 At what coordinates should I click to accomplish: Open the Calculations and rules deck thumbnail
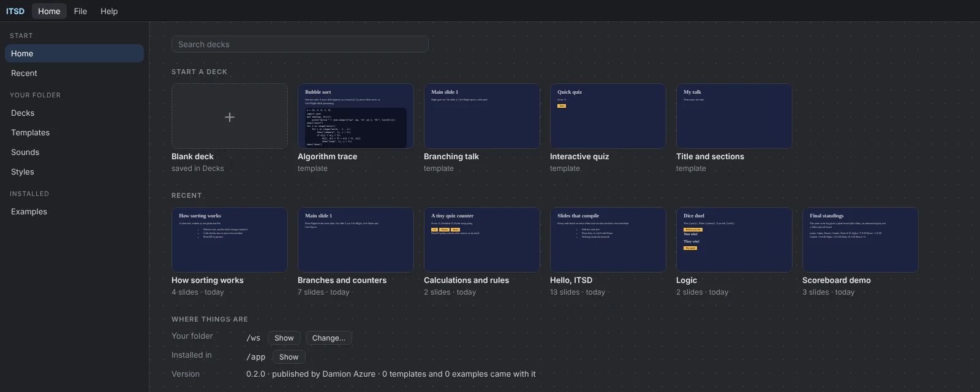tap(482, 239)
